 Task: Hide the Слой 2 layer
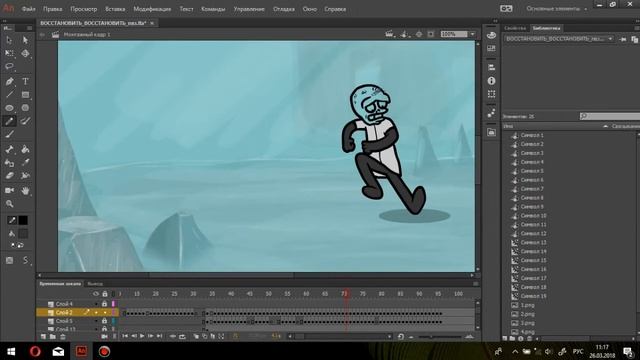pos(96,313)
